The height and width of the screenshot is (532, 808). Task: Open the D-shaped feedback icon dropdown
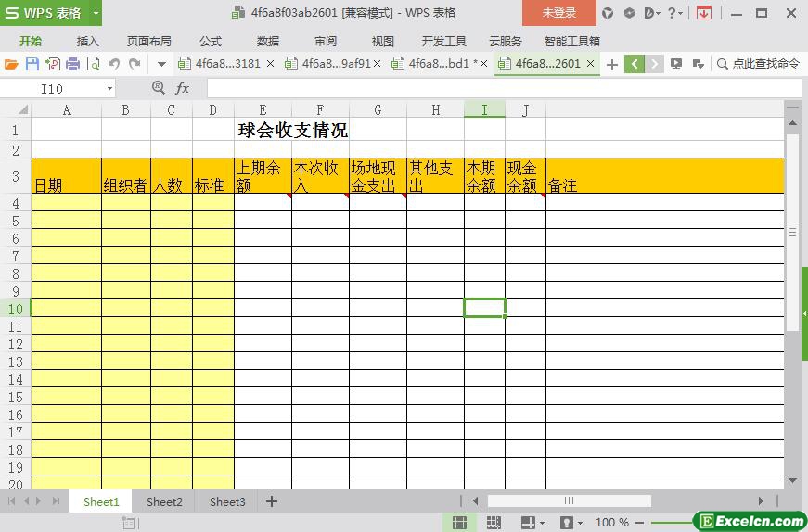(652, 13)
